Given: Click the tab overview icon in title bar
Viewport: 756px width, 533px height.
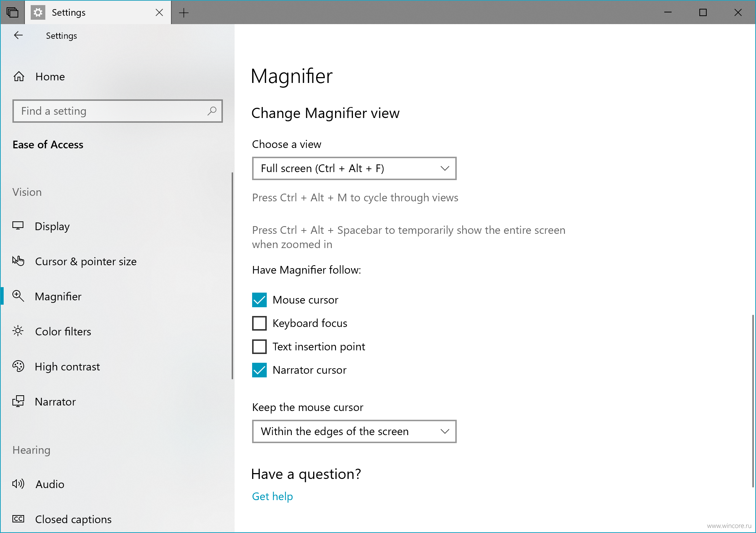Looking at the screenshot, I should point(12,12).
